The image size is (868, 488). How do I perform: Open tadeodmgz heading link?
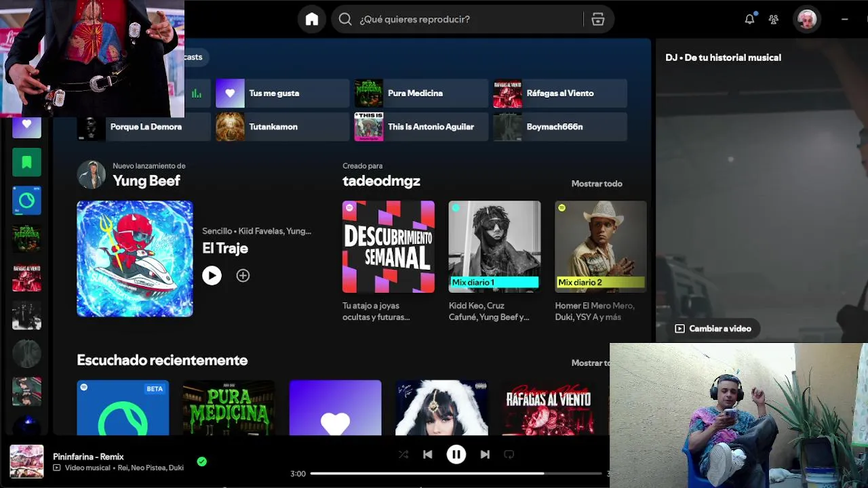tap(381, 181)
